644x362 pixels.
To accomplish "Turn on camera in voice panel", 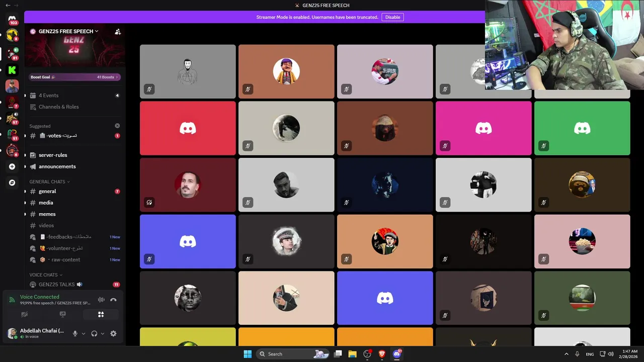I will pos(24,314).
